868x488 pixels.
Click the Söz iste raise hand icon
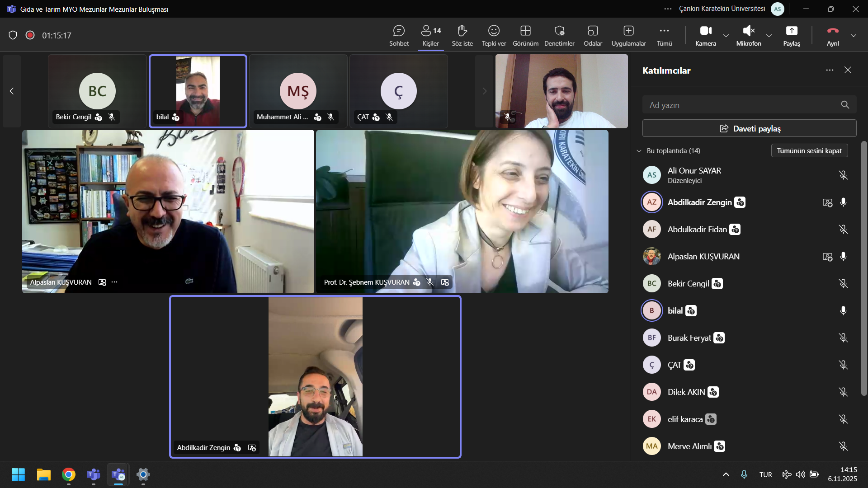point(462,31)
